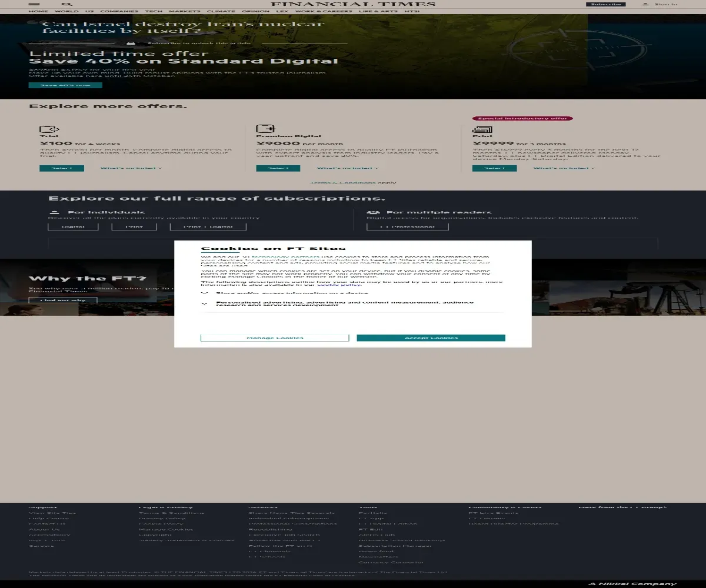Click the For individuals person icon
This screenshot has height=588, width=706.
(x=54, y=212)
